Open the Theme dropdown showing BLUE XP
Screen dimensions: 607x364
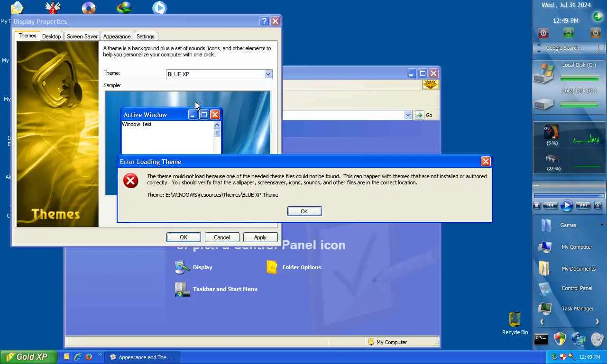268,74
